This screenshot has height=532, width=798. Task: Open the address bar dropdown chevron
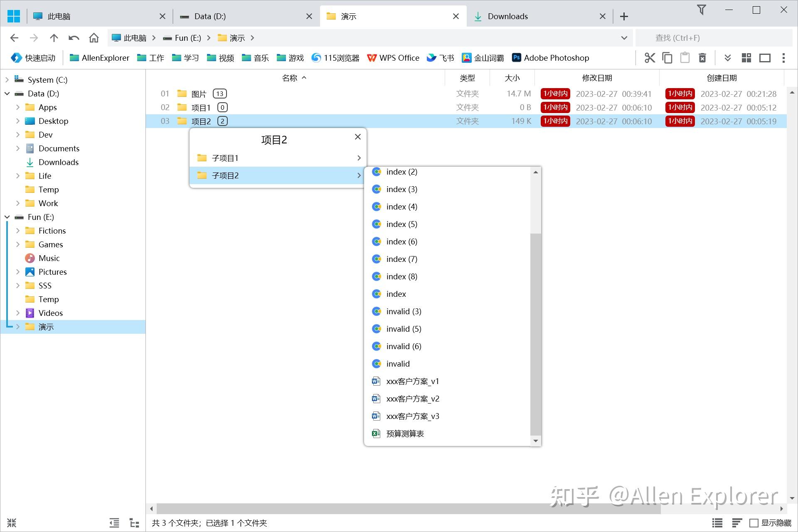(623, 37)
